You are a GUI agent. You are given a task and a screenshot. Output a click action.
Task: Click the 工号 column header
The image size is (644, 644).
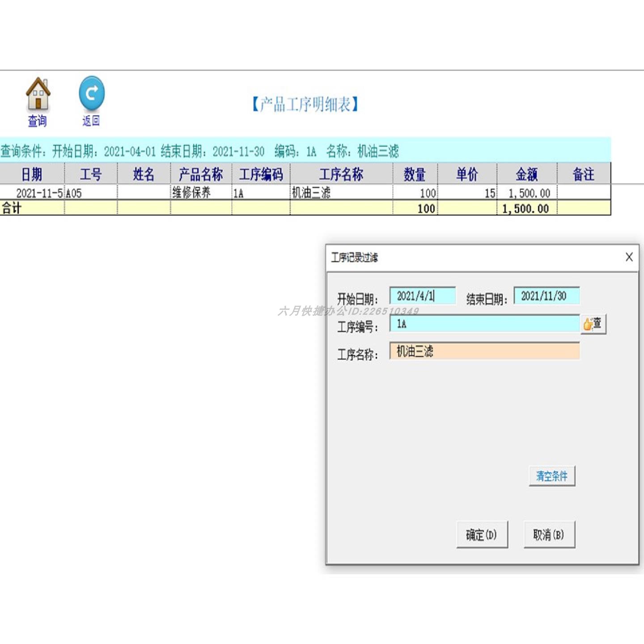point(91,174)
